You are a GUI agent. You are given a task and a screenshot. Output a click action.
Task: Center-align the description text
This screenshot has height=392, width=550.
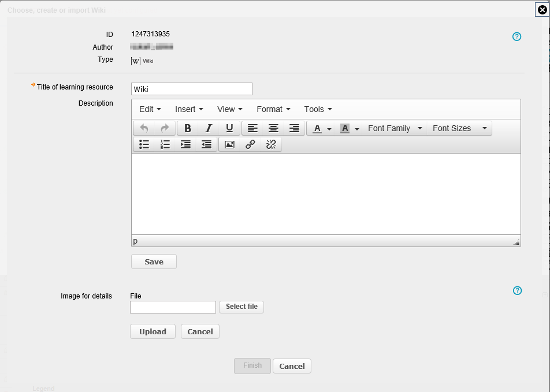click(273, 128)
